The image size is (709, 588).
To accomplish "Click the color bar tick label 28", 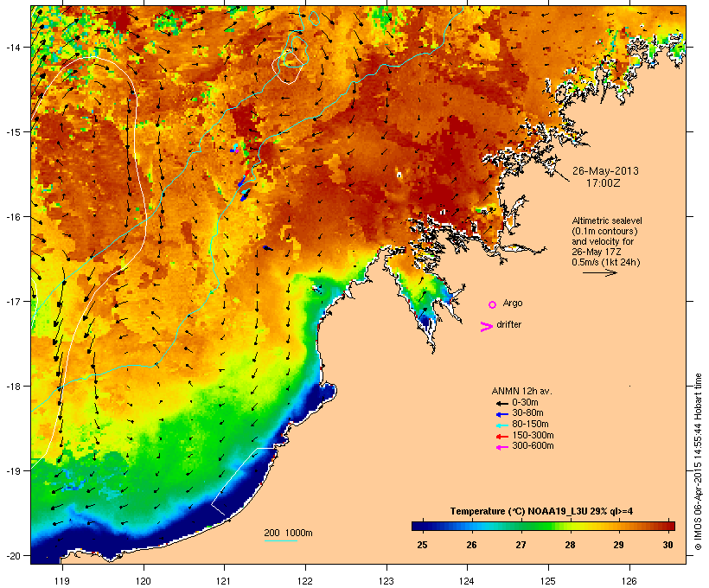I will (570, 545).
